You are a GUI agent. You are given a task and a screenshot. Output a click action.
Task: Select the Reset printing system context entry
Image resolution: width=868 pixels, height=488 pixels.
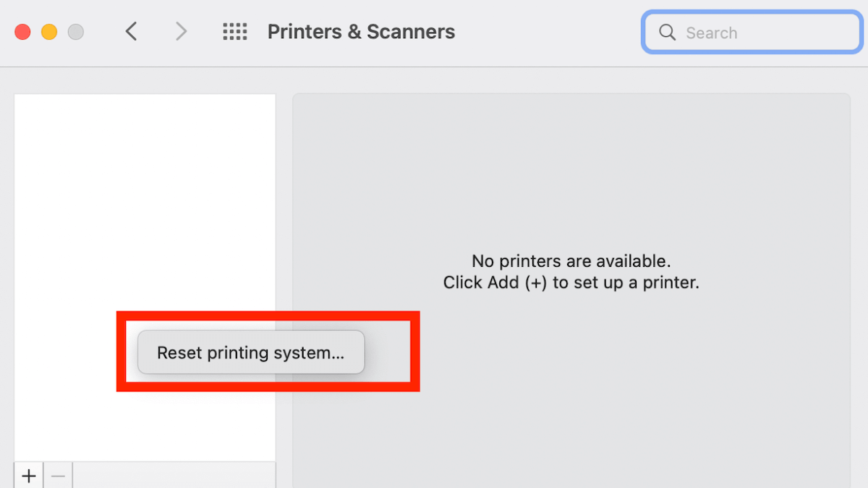[x=251, y=352]
